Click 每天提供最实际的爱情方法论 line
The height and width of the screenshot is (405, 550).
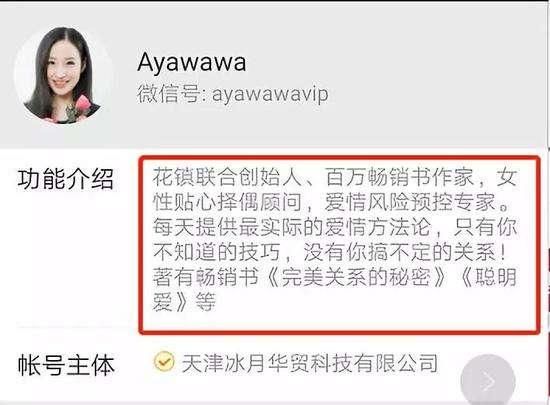(291, 227)
